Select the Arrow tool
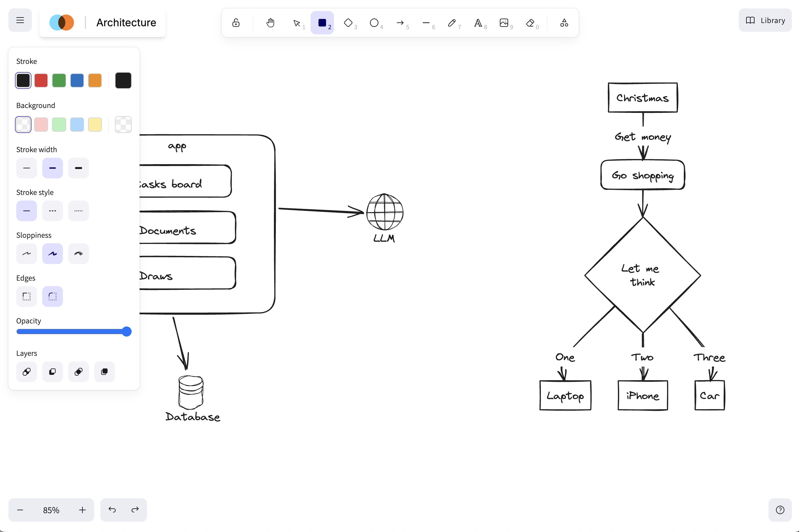The height and width of the screenshot is (532, 799). [x=400, y=23]
